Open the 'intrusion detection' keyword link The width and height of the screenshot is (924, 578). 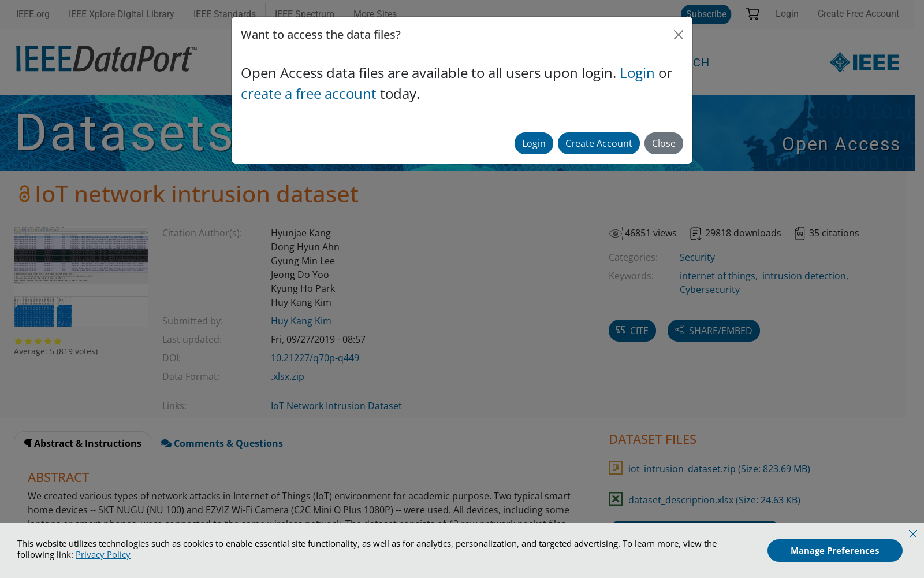coord(804,276)
